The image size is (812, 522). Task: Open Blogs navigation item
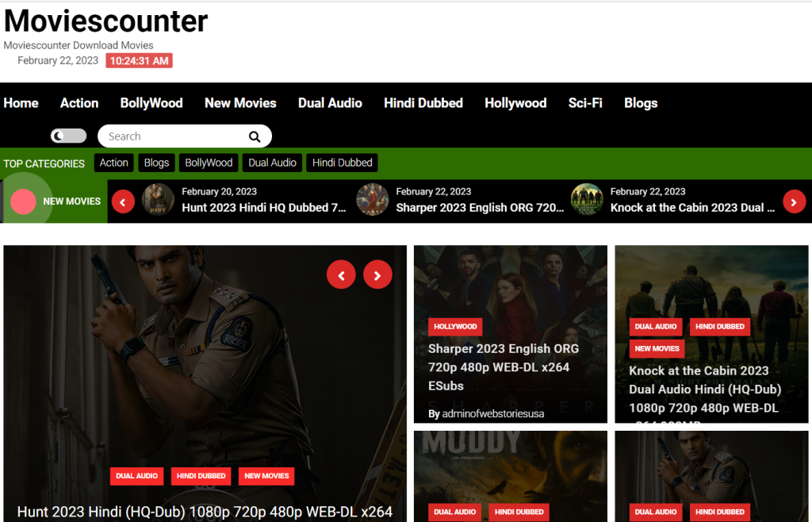click(641, 103)
